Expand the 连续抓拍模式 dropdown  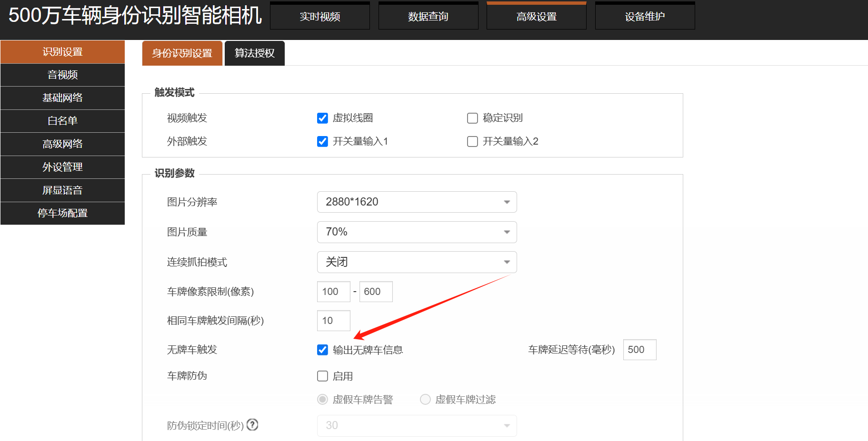pos(417,262)
